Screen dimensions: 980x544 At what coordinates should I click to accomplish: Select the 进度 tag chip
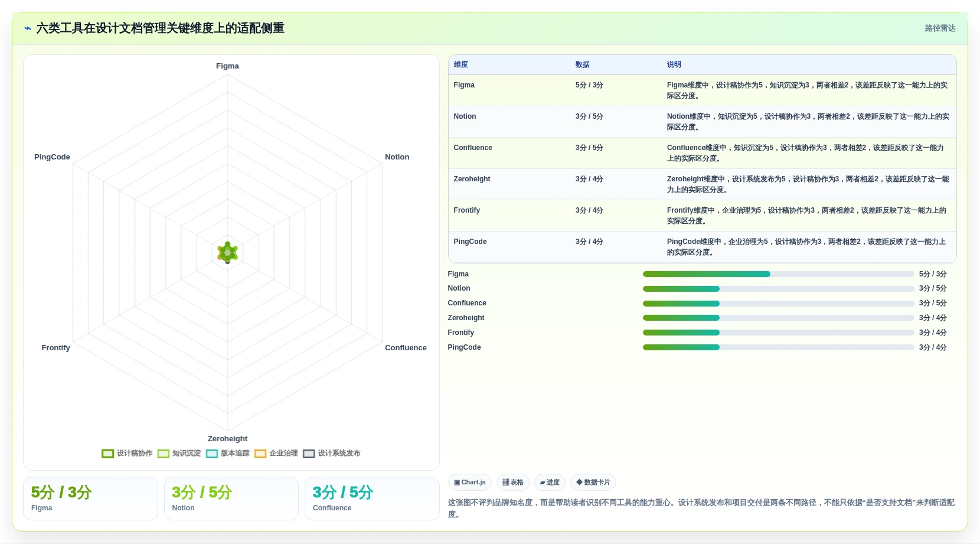pos(550,483)
